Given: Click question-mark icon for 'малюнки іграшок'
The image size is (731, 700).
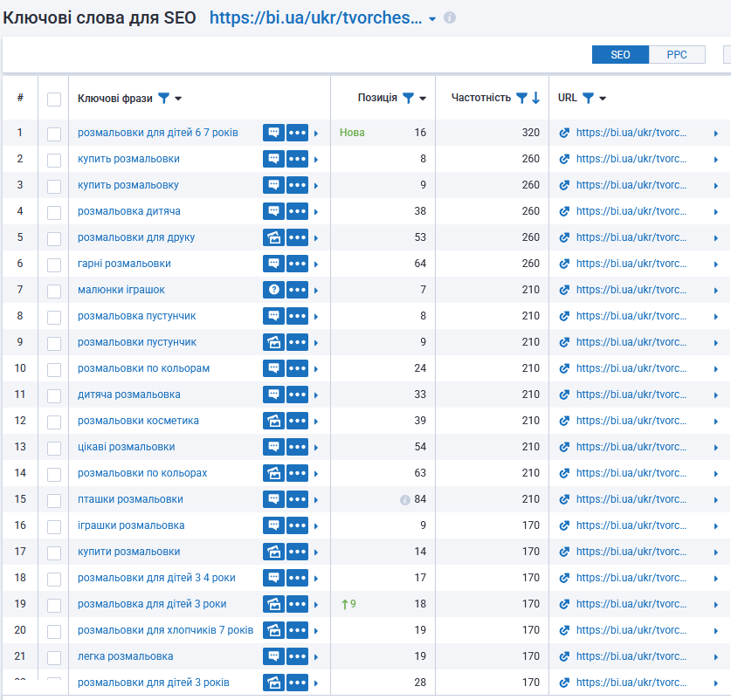Looking at the screenshot, I should [x=273, y=290].
